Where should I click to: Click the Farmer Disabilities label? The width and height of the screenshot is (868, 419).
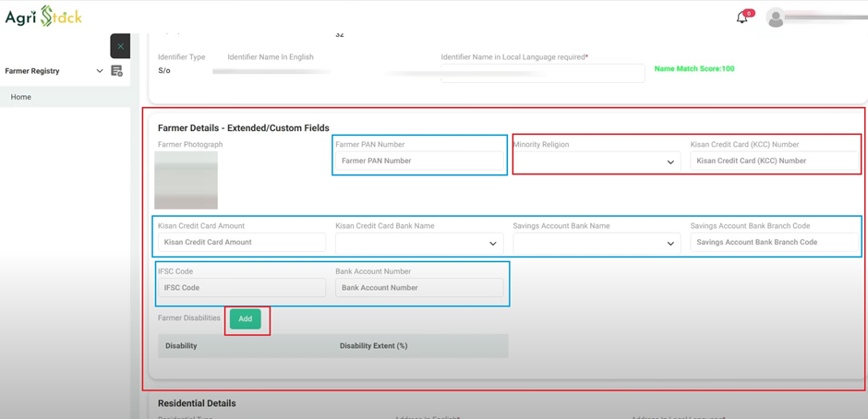click(x=188, y=318)
